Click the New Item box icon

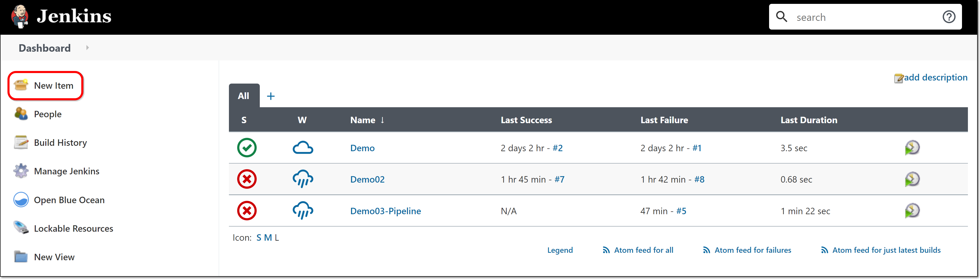pyautogui.click(x=21, y=85)
